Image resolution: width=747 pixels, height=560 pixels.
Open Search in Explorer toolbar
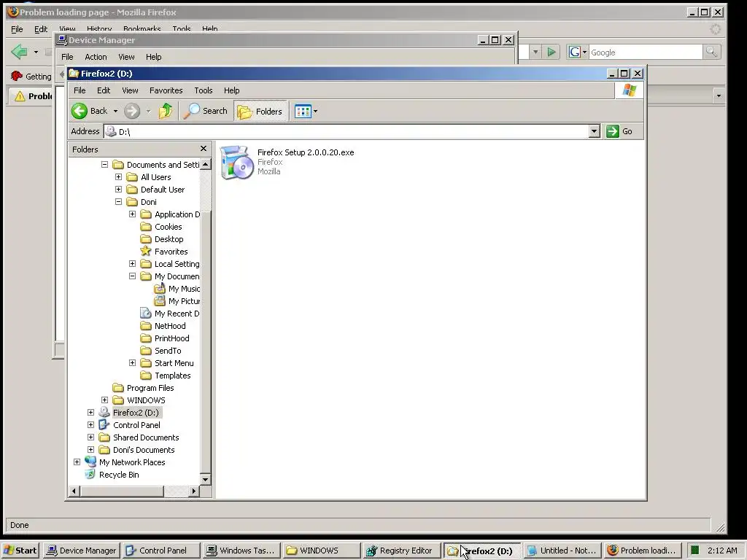206,111
